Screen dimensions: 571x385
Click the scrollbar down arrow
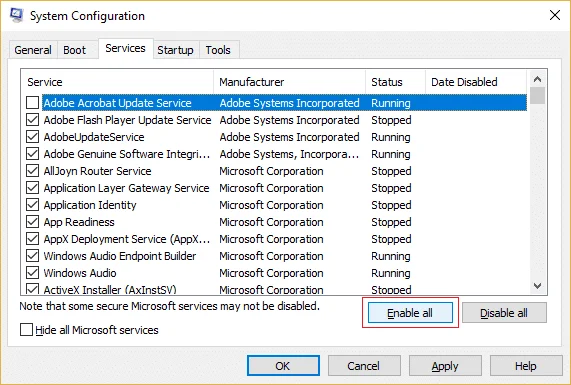tap(537, 286)
